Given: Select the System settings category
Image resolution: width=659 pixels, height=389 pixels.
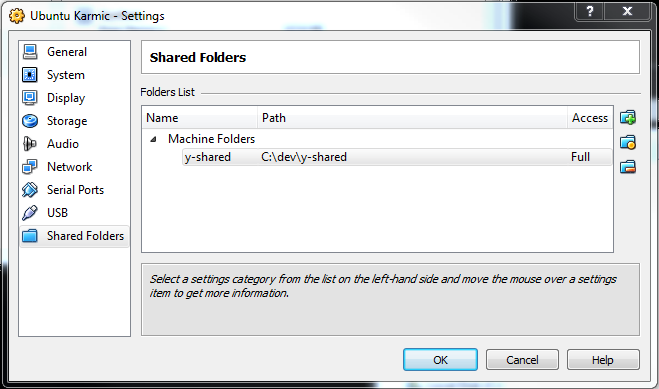Looking at the screenshot, I should point(74,75).
